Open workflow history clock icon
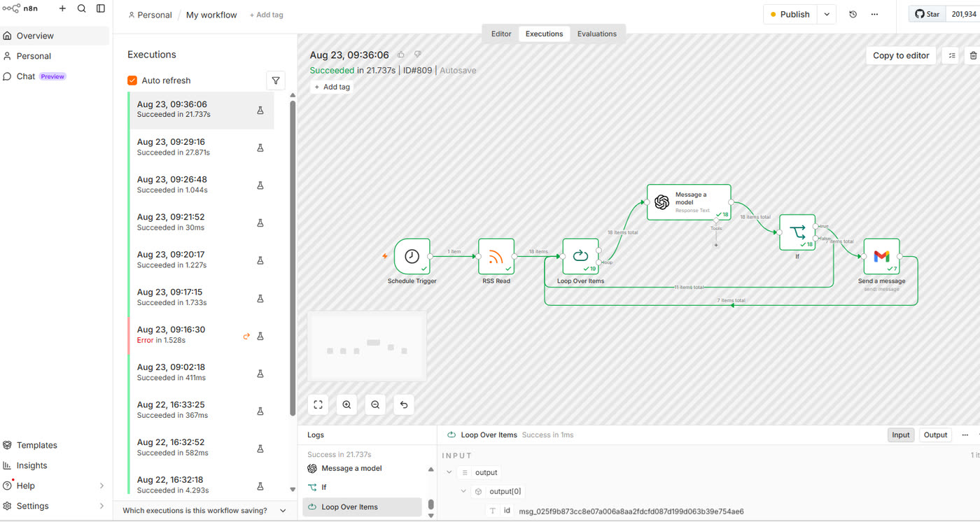The image size is (980, 522). pyautogui.click(x=853, y=14)
